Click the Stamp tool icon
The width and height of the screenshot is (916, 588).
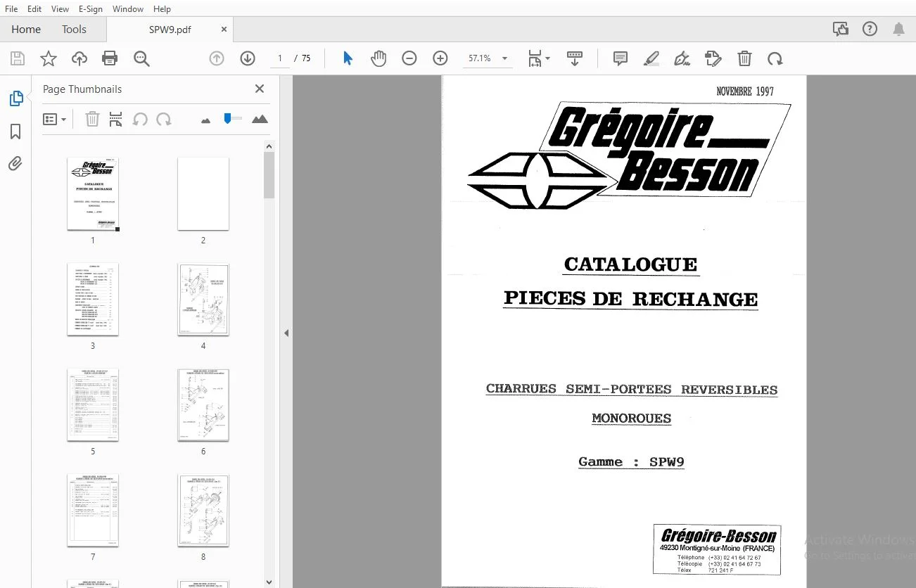pyautogui.click(x=713, y=58)
